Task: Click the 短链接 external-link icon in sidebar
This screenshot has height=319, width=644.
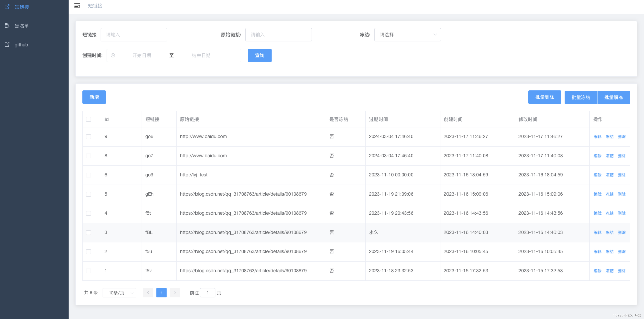Action: point(7,7)
